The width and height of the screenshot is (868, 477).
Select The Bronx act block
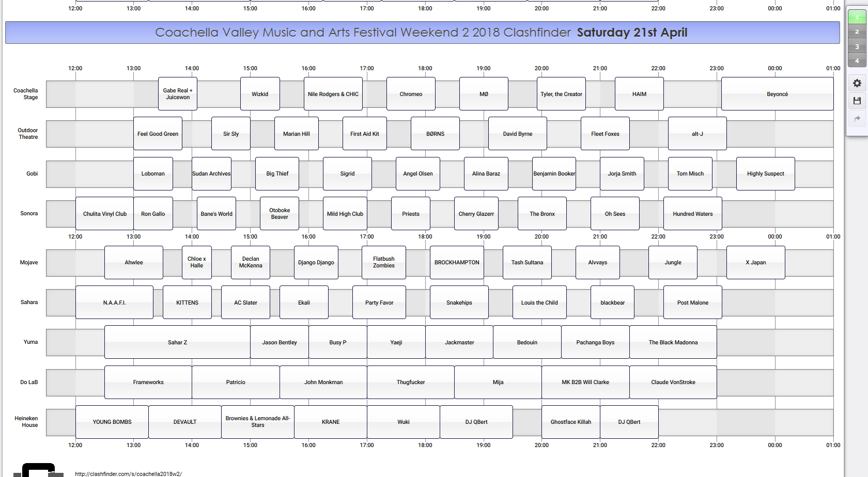point(542,214)
